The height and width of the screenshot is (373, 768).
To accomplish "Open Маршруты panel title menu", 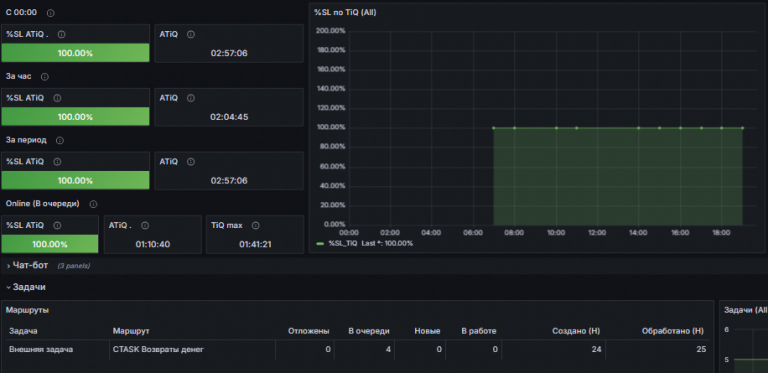I will tap(27, 310).
